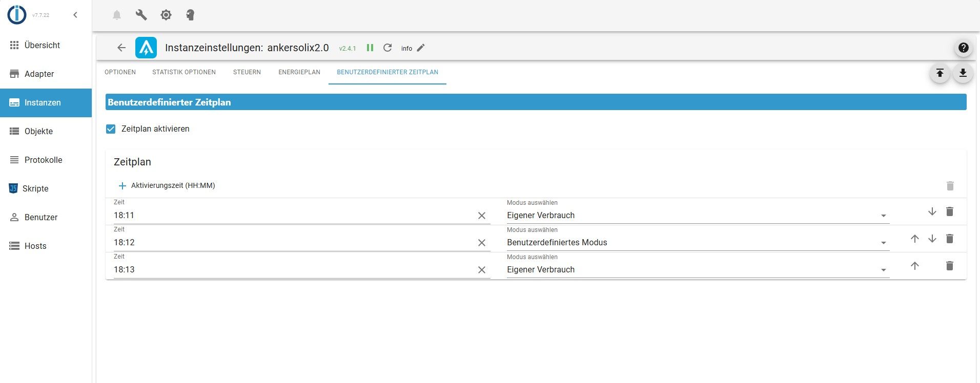Move the 18:12 row up
The width and height of the screenshot is (980, 383).
(915, 239)
